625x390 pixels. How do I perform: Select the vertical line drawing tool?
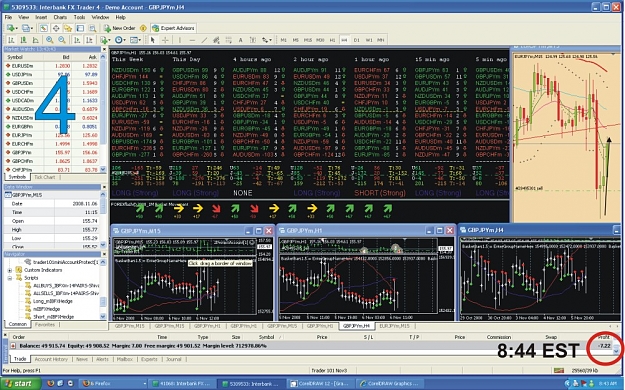click(180, 40)
